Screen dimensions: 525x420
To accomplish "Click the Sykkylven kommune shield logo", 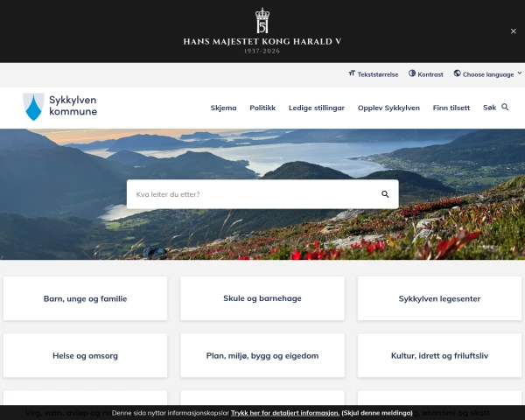I will pyautogui.click(x=33, y=107).
